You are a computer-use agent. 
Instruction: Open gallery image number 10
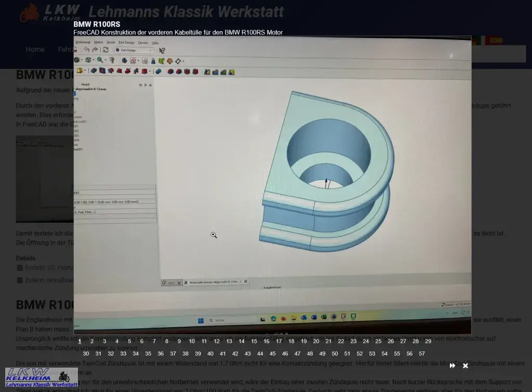pyautogui.click(x=192, y=341)
